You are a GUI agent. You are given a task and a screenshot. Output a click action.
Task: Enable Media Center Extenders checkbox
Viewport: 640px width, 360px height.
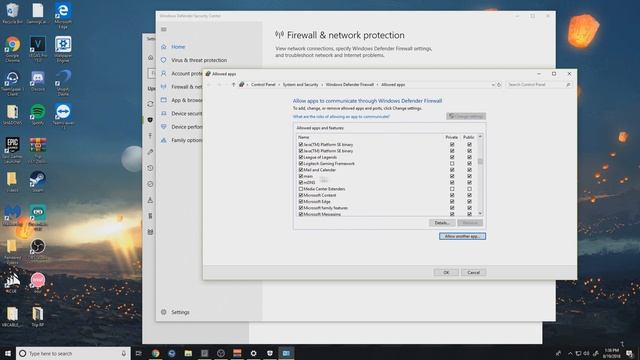click(301, 189)
